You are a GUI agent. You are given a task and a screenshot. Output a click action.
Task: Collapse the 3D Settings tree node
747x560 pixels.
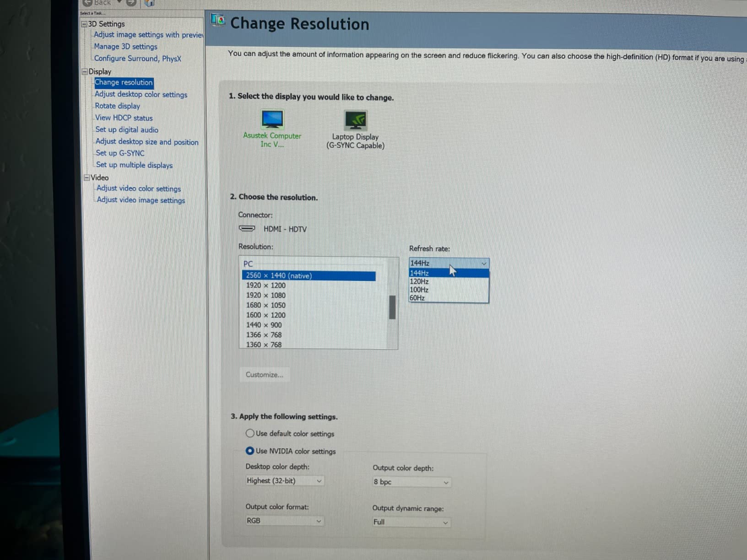click(84, 24)
